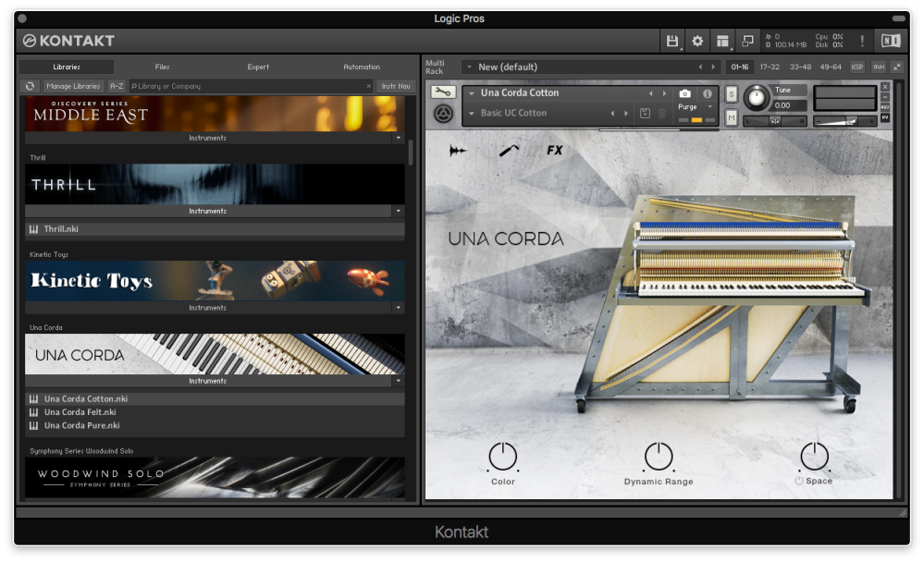Open the instrument info icon
924x562 pixels.
point(708,93)
